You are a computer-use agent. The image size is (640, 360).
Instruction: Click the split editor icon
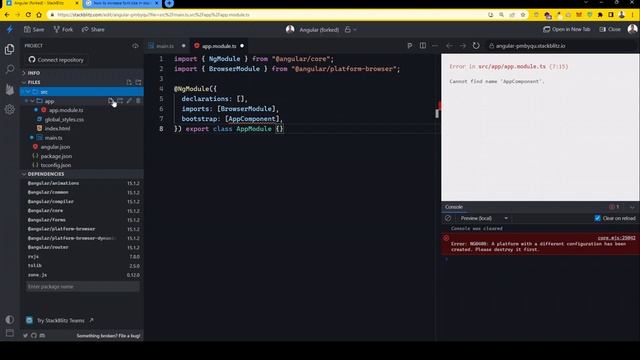point(423,46)
